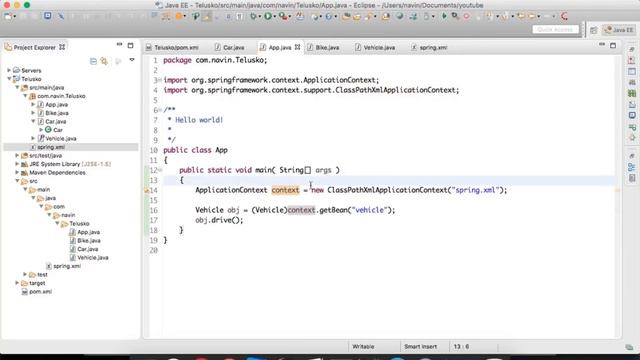
Task: Click the warning marker on line 14
Action: point(146,190)
